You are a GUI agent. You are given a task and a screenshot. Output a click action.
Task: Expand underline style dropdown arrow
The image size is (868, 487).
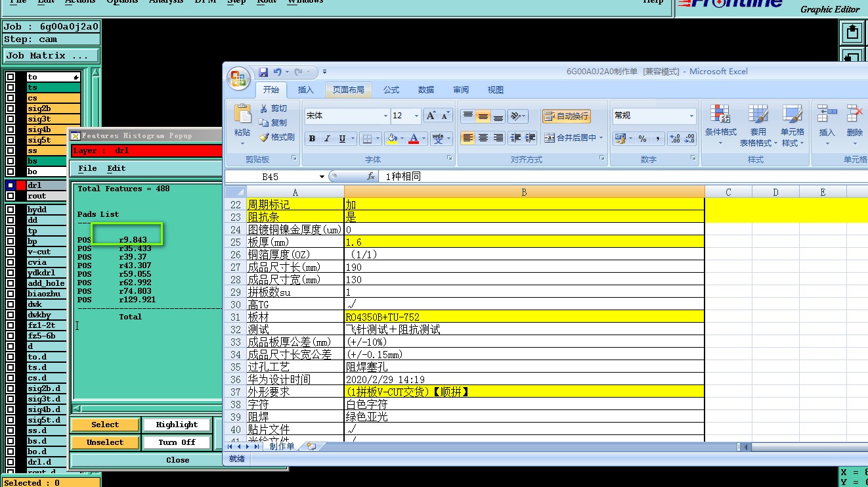pyautogui.click(x=352, y=139)
